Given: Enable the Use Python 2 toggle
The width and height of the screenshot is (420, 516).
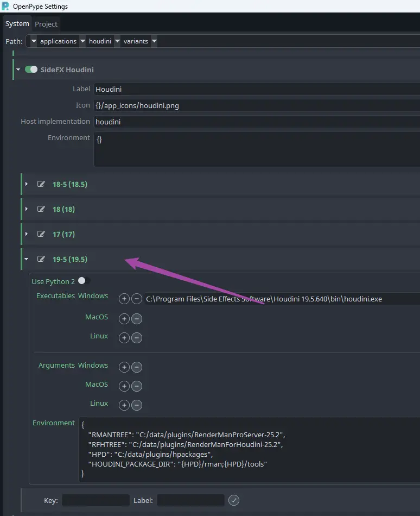Looking at the screenshot, I should point(84,281).
